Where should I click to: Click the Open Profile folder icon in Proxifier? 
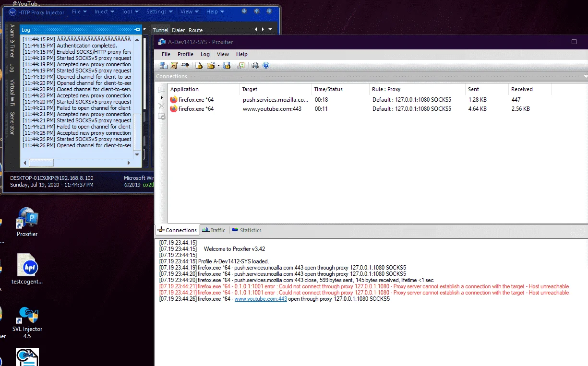210,65
